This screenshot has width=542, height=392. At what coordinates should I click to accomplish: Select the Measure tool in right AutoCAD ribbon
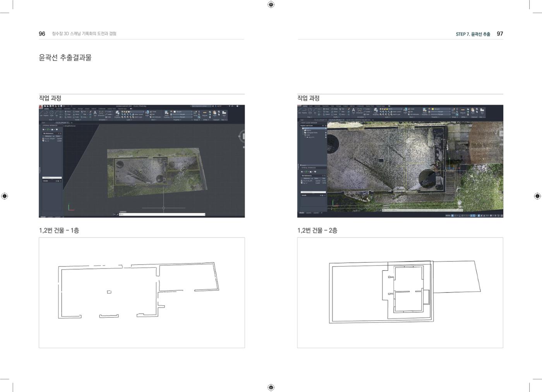click(463, 111)
